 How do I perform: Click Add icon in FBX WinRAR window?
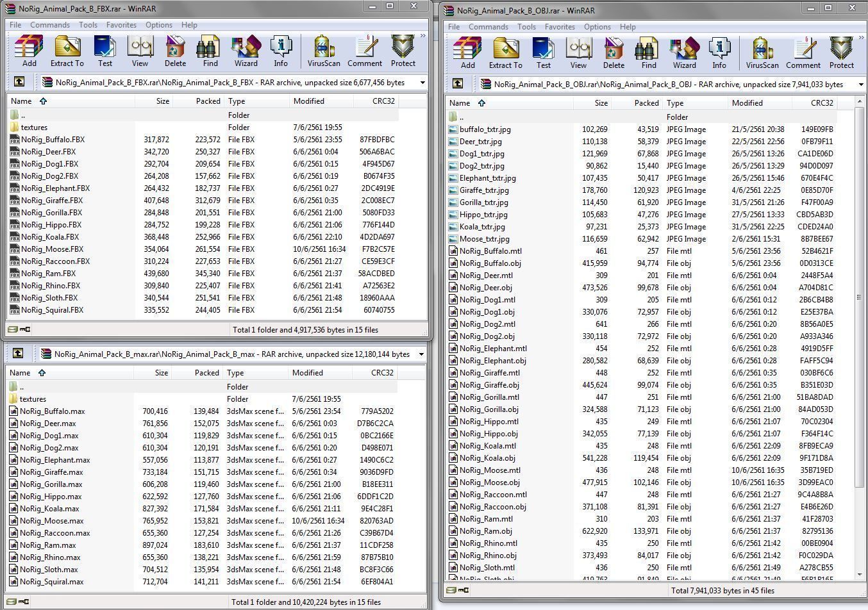click(x=29, y=51)
